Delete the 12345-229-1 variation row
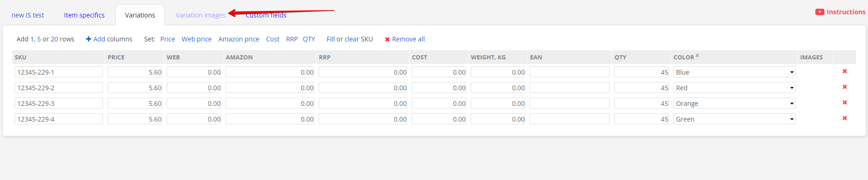This screenshot has height=180, width=868. pos(845,71)
